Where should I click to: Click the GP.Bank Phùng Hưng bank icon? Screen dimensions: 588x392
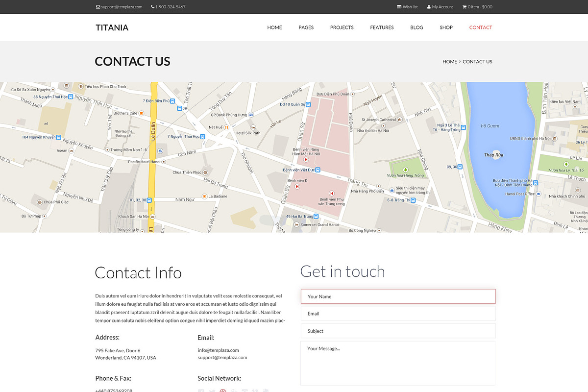(251, 115)
